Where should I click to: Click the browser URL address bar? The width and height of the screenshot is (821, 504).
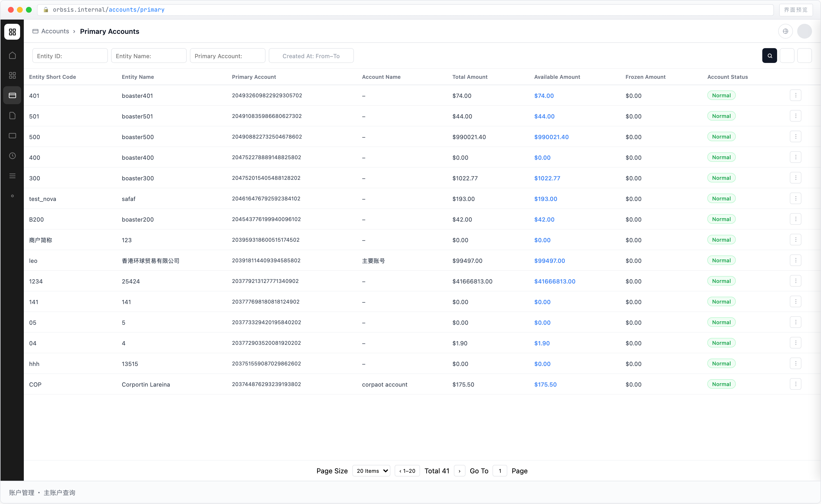point(405,10)
